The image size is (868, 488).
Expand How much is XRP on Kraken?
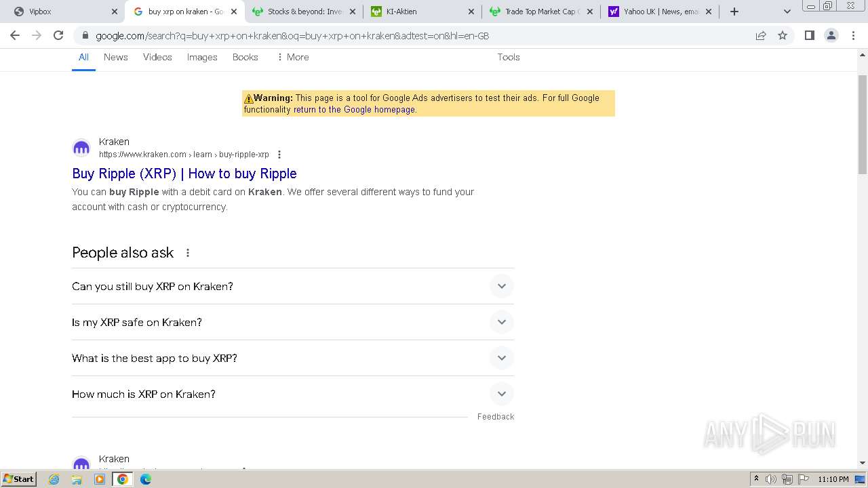(293, 394)
